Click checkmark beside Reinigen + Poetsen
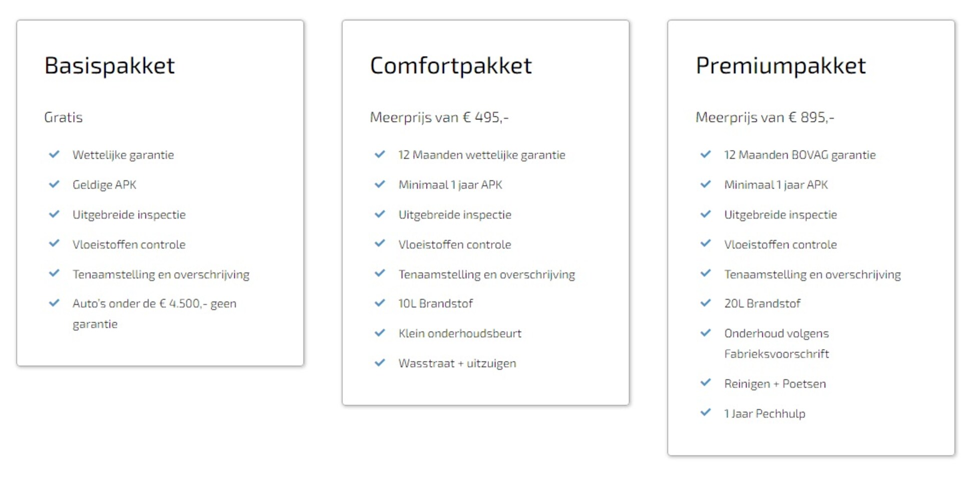Viewport: 980px width, 480px height. click(x=705, y=383)
